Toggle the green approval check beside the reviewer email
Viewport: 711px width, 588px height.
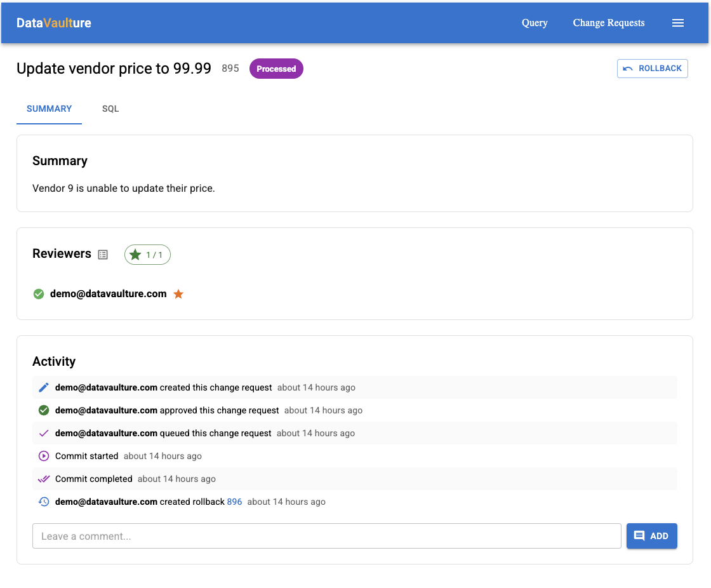click(38, 293)
